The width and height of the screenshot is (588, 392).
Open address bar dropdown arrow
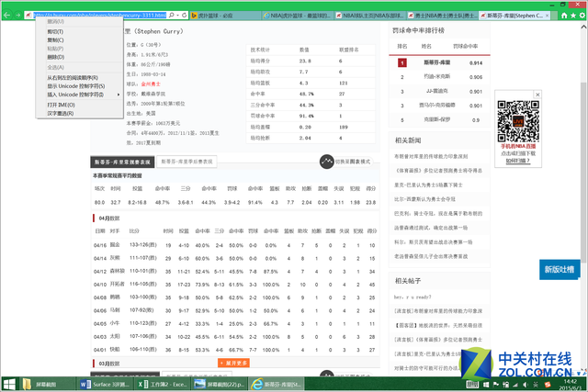(177, 15)
